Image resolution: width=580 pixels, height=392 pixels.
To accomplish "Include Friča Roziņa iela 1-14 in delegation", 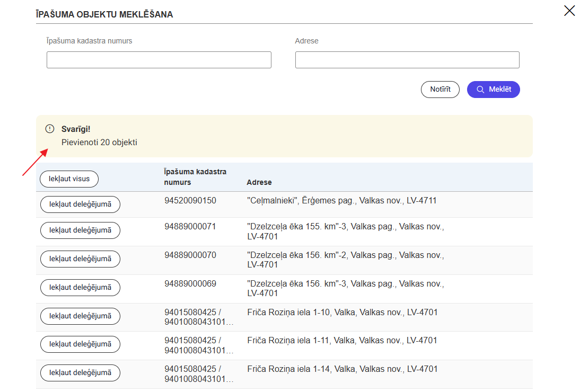I will point(80,373).
